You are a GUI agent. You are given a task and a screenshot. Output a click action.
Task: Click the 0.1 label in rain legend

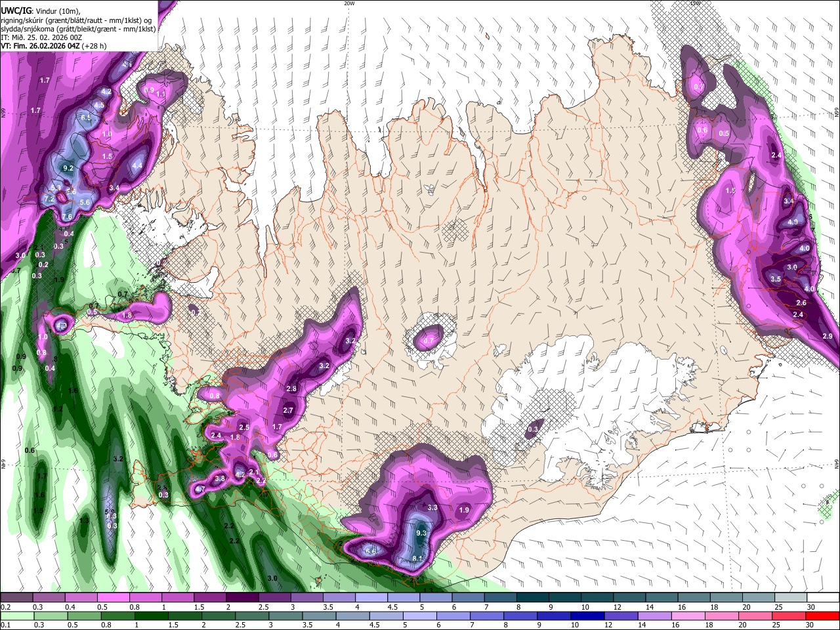coord(5,625)
